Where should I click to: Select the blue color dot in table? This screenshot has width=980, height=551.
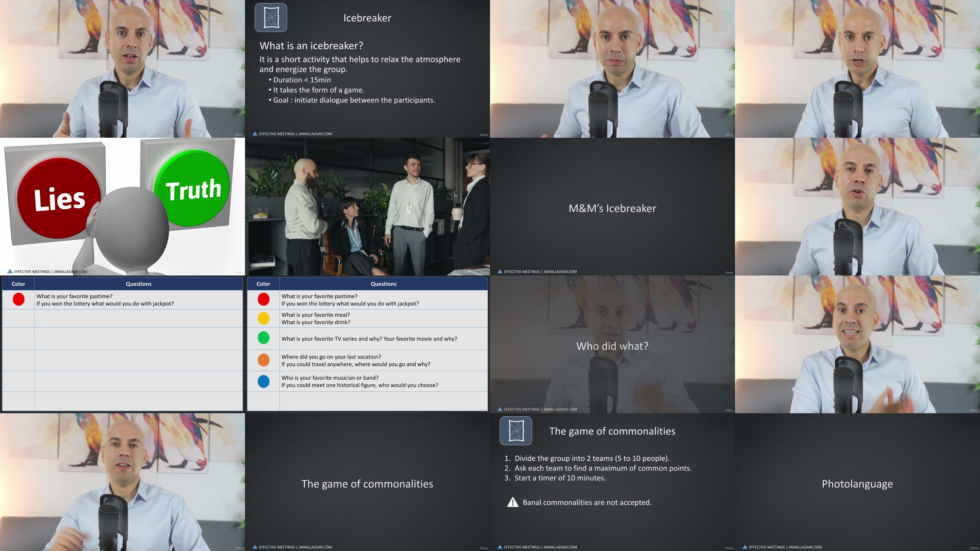coord(263,381)
